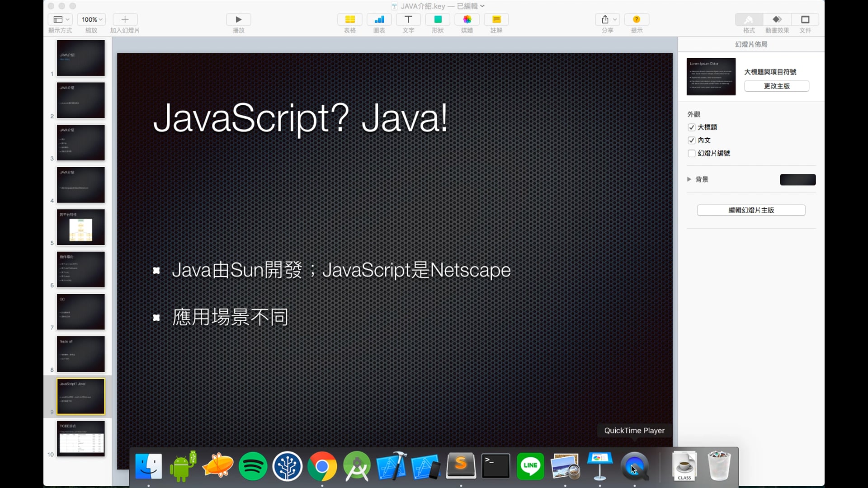Disable the 內文 body text checkbox
This screenshot has width=868, height=488.
click(692, 140)
